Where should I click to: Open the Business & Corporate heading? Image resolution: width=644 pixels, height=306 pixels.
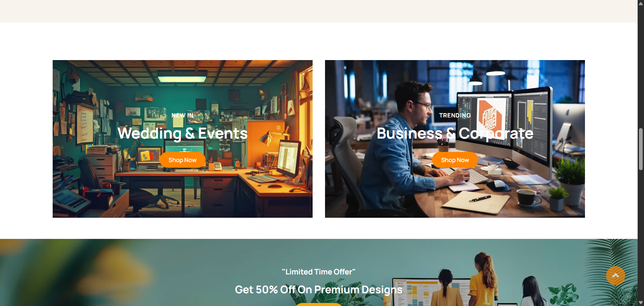tap(455, 134)
